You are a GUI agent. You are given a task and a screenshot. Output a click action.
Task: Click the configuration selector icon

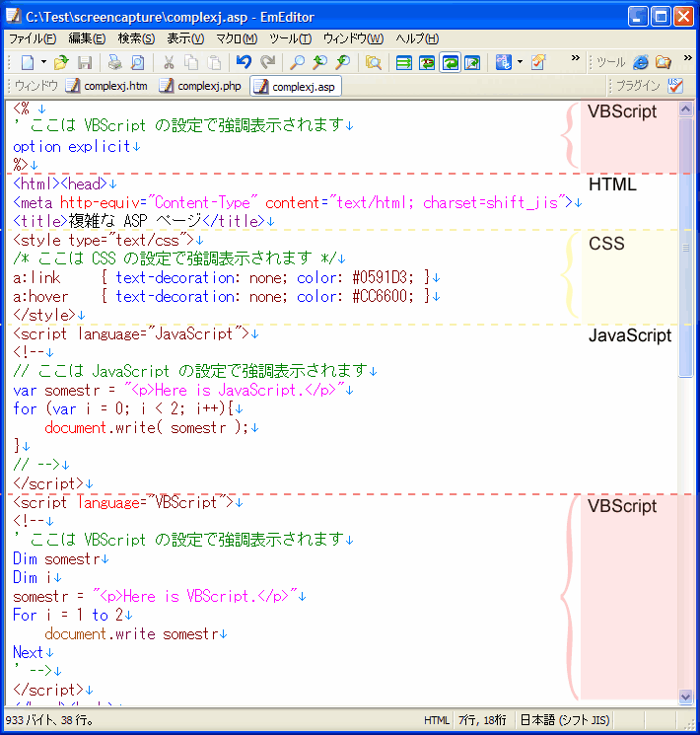pos(504,62)
